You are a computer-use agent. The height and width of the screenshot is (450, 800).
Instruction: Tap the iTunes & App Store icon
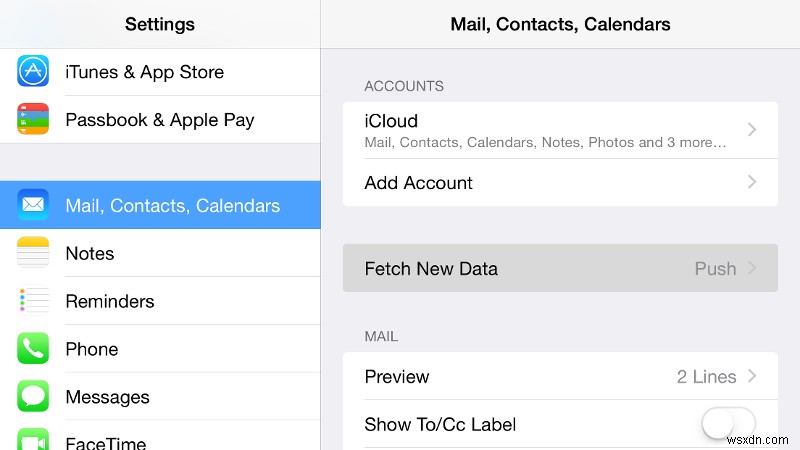(x=33, y=72)
